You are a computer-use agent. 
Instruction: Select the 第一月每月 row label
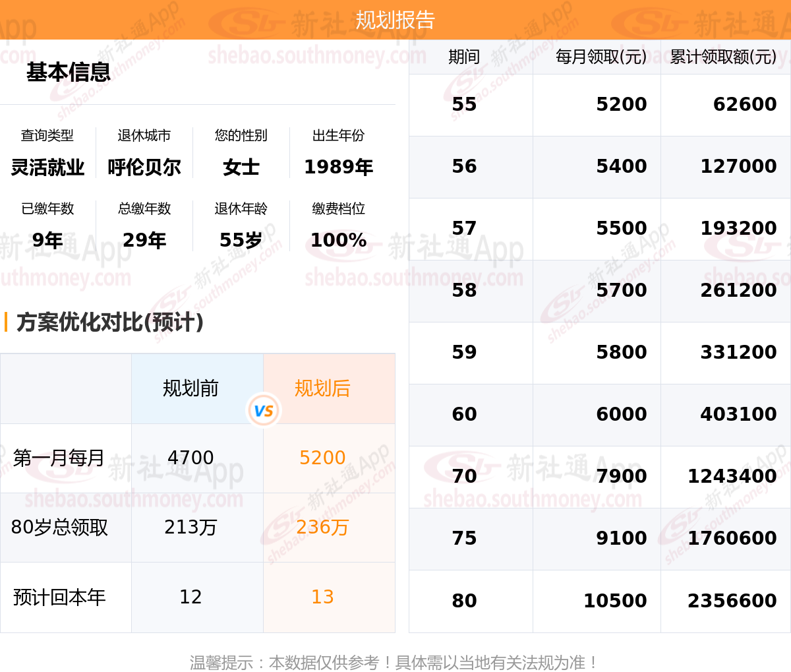[59, 458]
